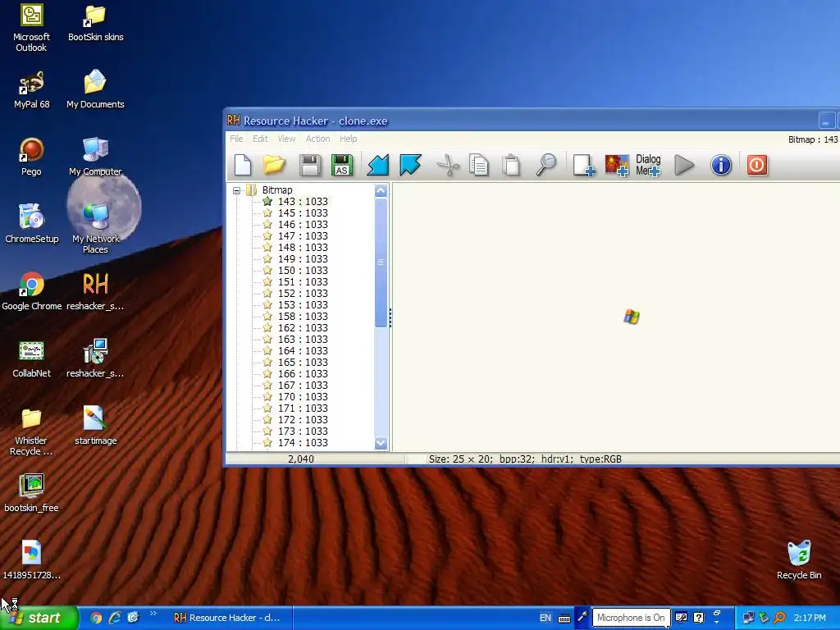
Task: Open the View menu
Action: click(x=286, y=139)
